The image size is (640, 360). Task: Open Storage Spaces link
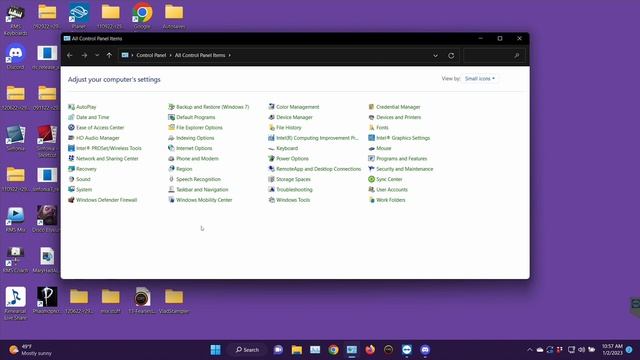[293, 179]
